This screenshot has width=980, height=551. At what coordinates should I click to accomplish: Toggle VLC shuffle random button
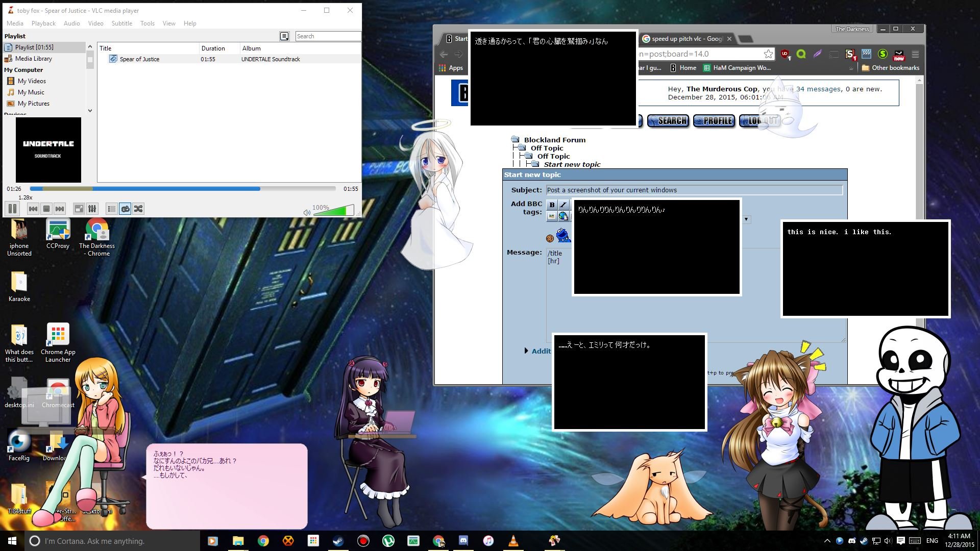[138, 209]
